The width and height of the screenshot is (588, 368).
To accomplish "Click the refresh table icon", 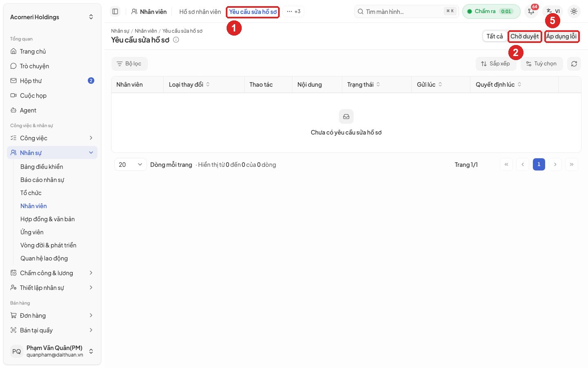I will click(x=574, y=64).
